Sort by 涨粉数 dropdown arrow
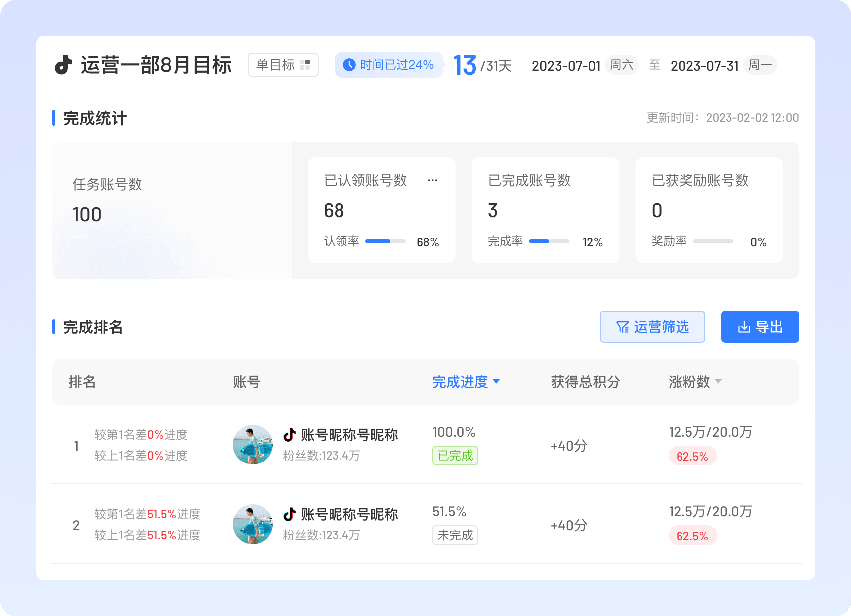 [718, 381]
